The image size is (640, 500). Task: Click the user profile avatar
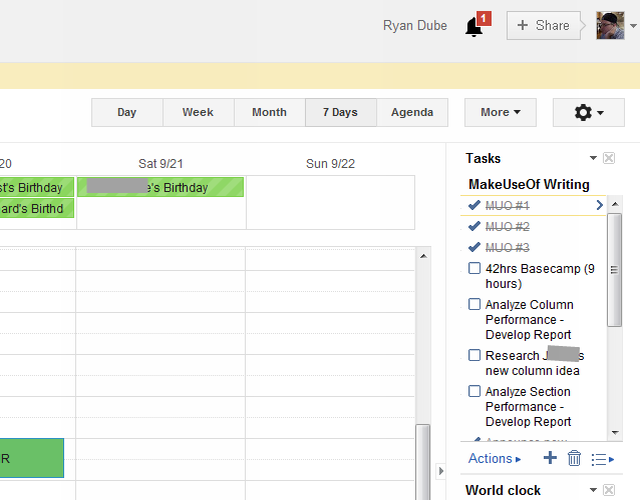point(610,26)
